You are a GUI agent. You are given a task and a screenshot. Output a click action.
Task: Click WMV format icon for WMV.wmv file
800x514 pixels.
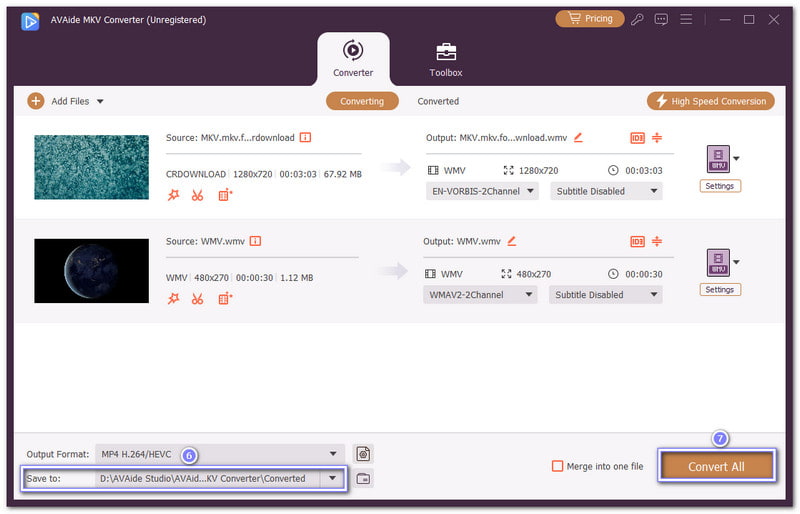[718, 262]
